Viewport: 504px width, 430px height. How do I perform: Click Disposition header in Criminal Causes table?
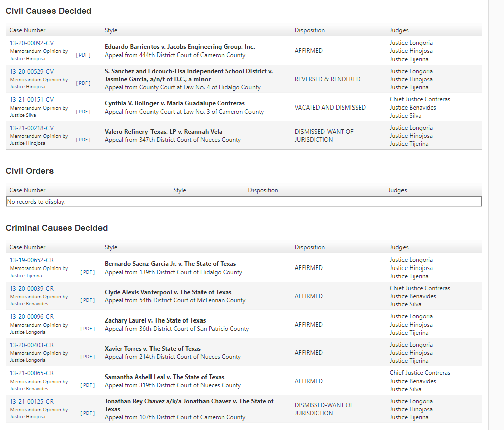tap(310, 247)
